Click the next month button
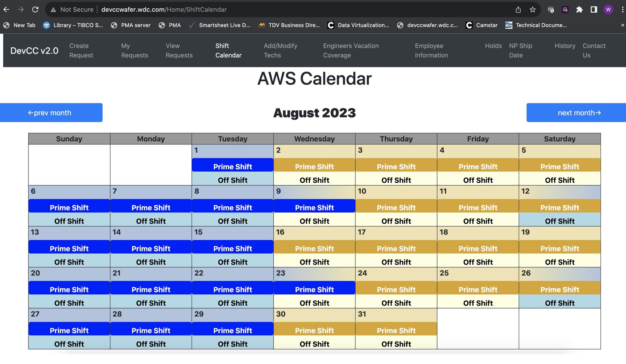Viewport: 626px width, 364px height. click(x=576, y=113)
